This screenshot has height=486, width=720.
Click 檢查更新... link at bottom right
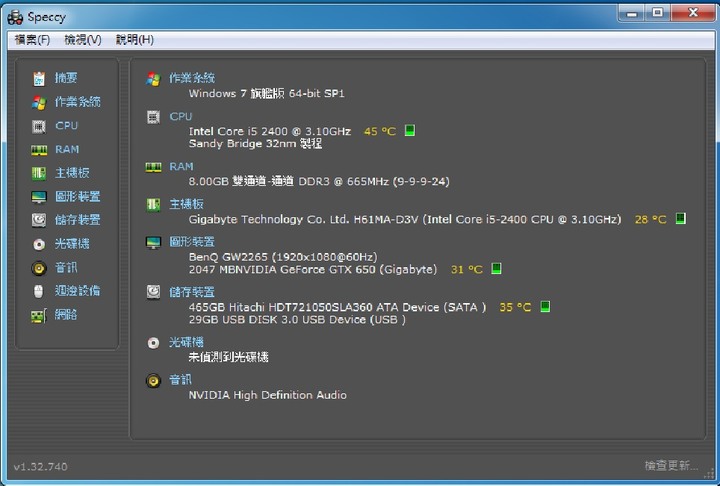[x=671, y=466]
